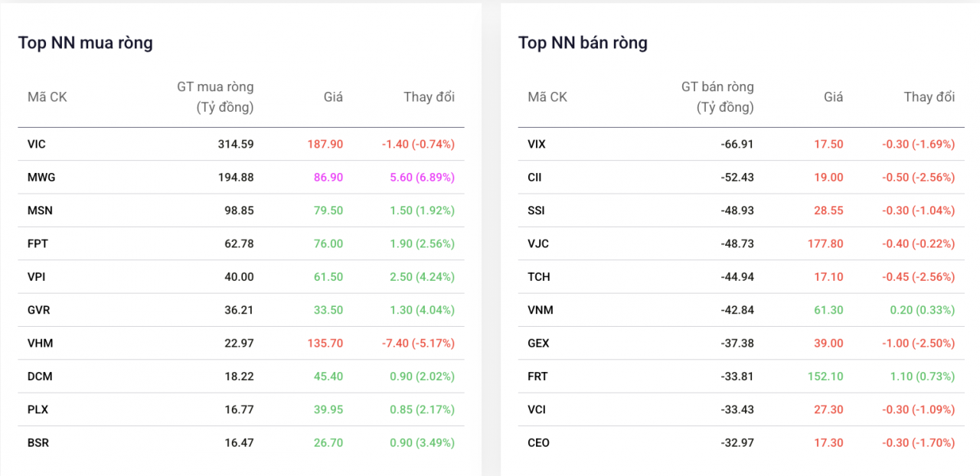This screenshot has height=476, width=980.
Task: Click MWG's 86.90 price value
Action: (328, 177)
